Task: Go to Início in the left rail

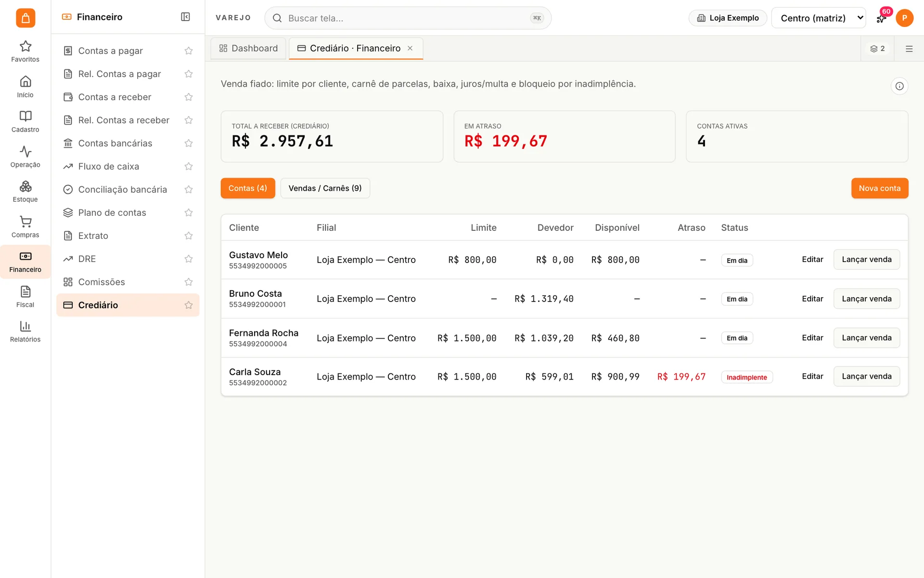Action: click(x=25, y=87)
